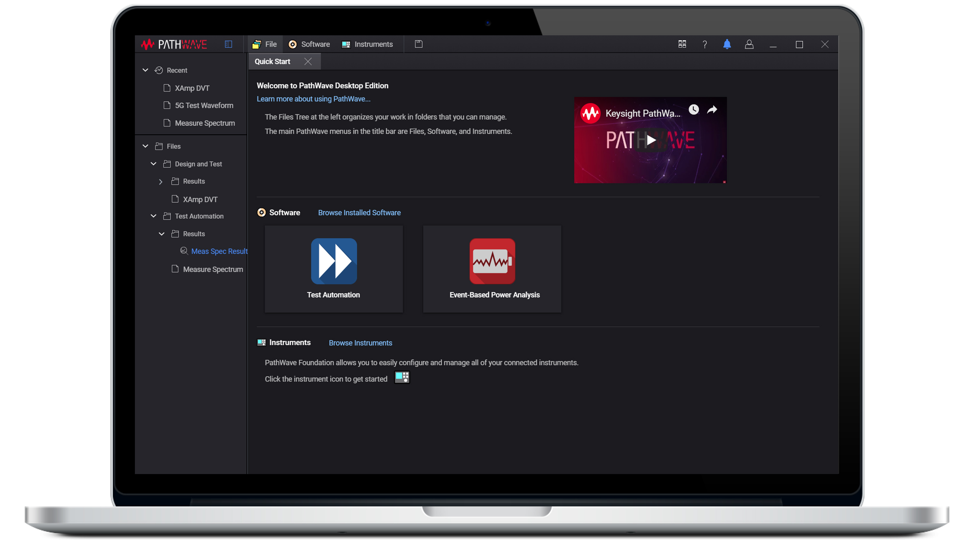Image resolution: width=980 pixels, height=550 pixels.
Task: Open the Meas Spec Result item
Action: [x=219, y=251]
